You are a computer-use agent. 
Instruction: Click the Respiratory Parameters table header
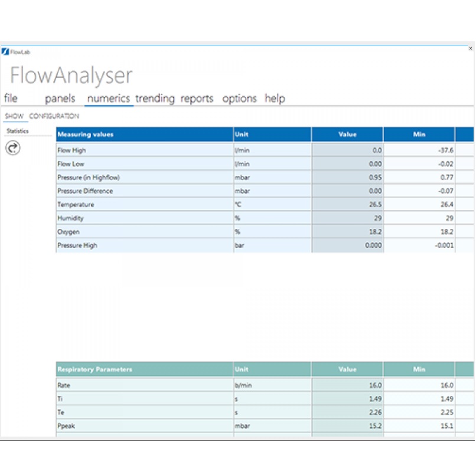pos(96,368)
